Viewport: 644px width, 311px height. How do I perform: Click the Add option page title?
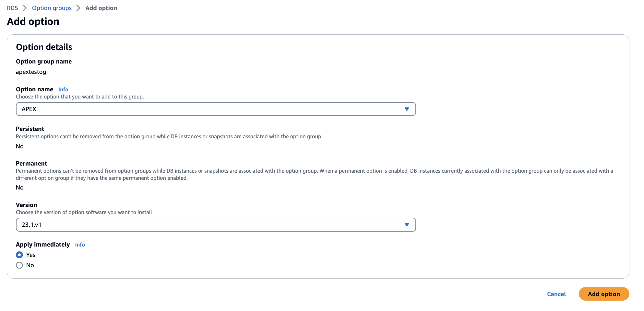coord(33,21)
